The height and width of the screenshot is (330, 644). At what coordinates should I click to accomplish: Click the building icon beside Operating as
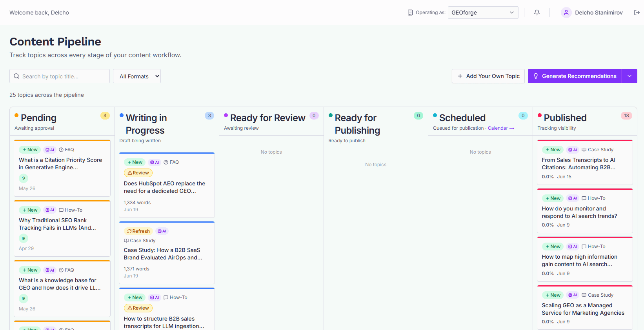[x=410, y=13]
